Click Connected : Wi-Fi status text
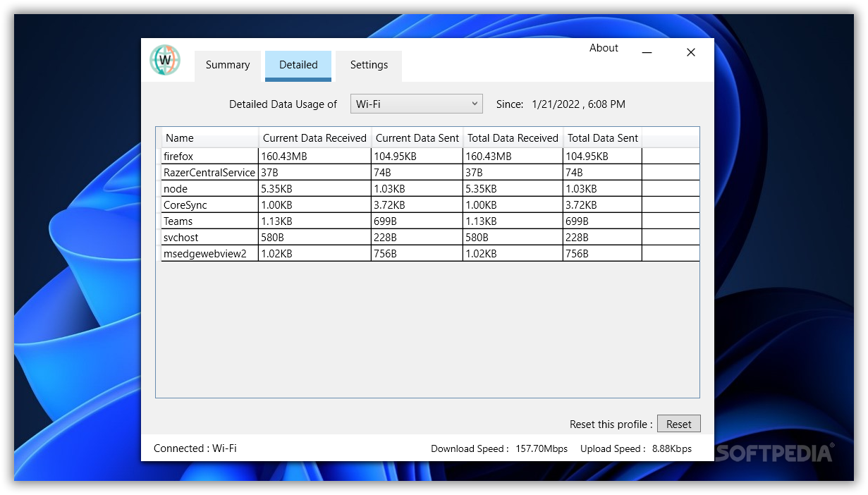 (195, 448)
